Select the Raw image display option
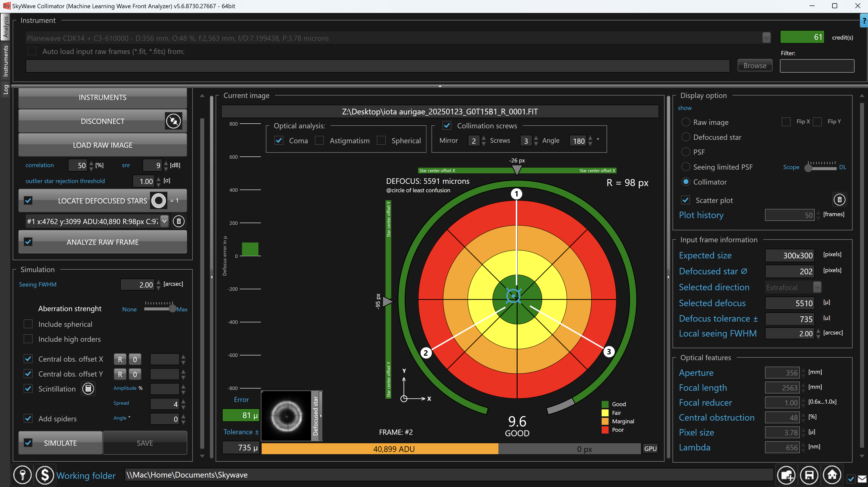The height and width of the screenshot is (487, 868). [x=686, y=122]
